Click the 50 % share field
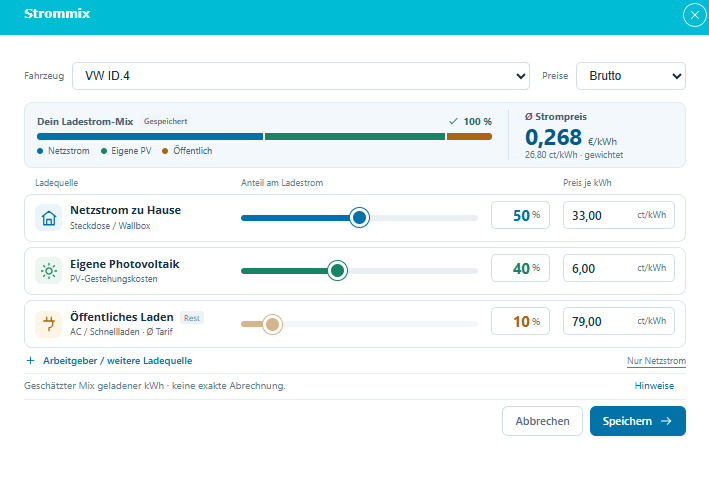The width and height of the screenshot is (709, 497). click(x=520, y=215)
